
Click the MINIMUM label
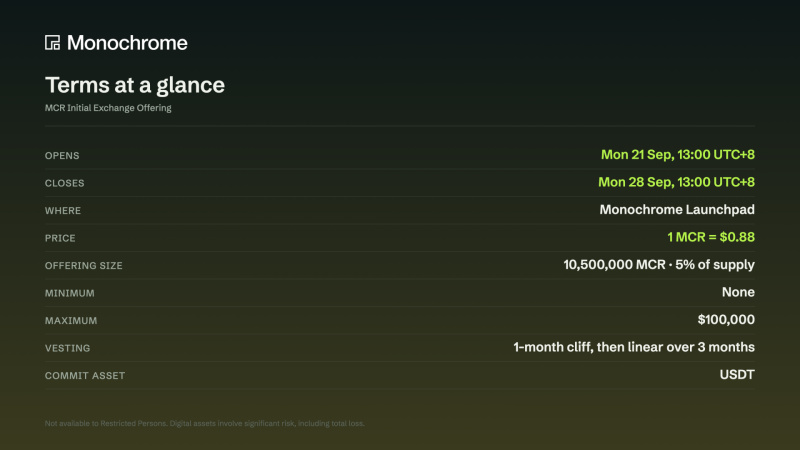point(70,293)
